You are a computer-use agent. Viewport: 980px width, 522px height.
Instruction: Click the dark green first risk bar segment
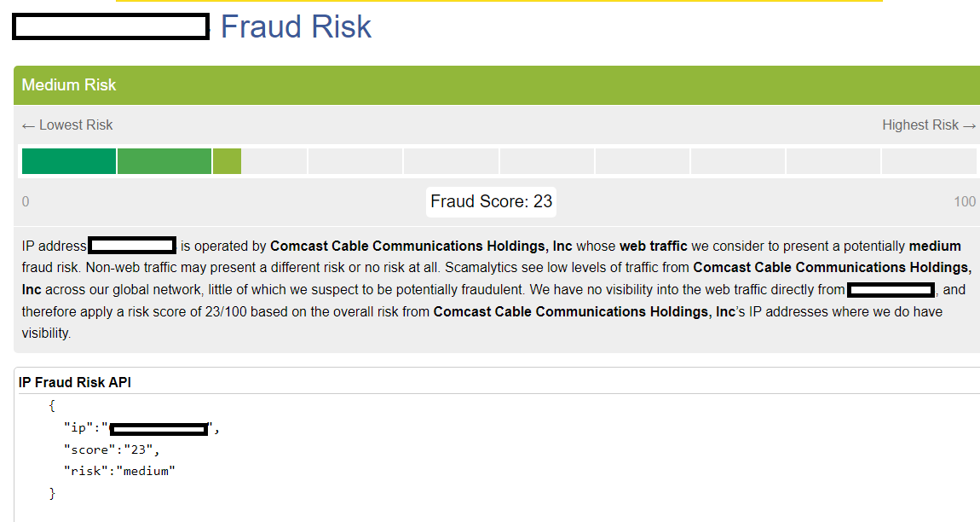pyautogui.click(x=68, y=161)
